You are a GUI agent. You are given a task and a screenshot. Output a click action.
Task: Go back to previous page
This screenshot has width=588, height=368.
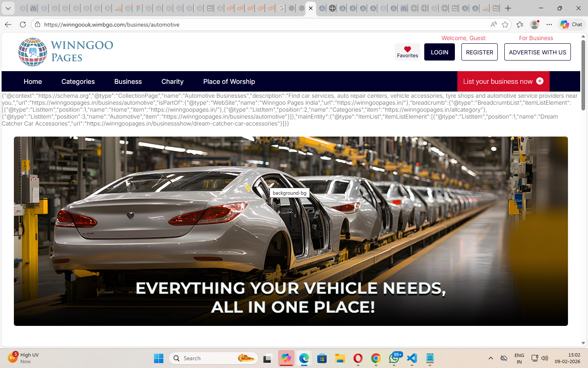point(8,25)
